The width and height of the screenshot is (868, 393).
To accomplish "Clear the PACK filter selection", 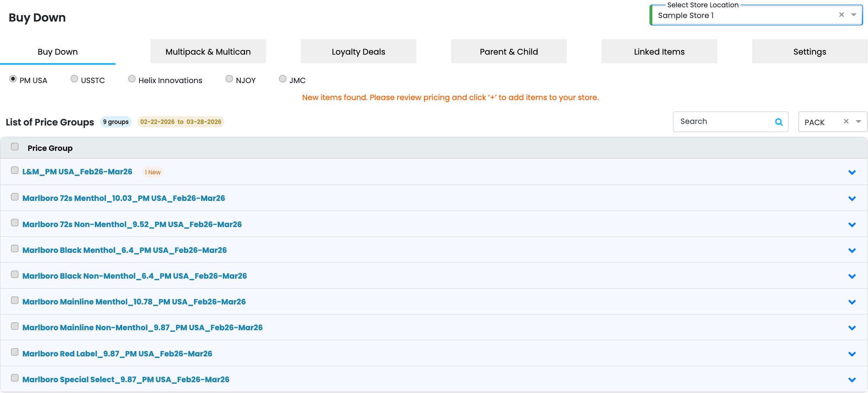I will pos(846,121).
